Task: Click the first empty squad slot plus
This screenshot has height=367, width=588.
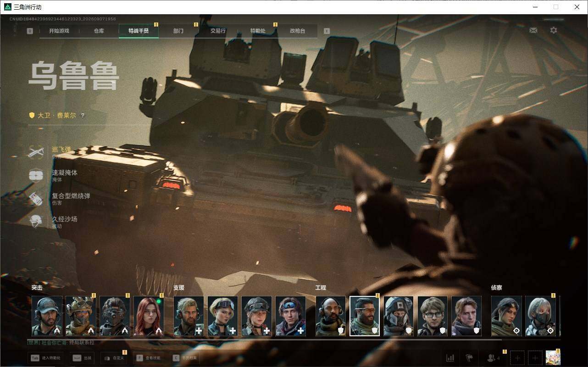Action: pos(517,358)
